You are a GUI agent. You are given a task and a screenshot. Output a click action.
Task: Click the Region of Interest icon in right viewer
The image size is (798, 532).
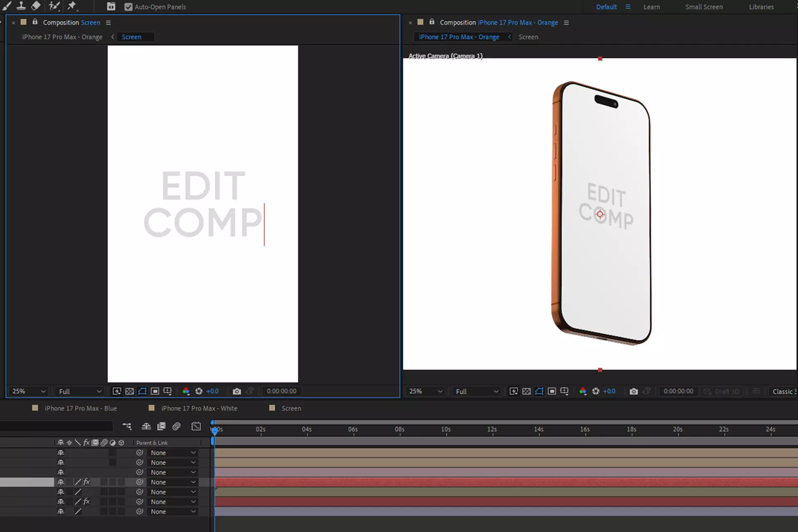[552, 391]
